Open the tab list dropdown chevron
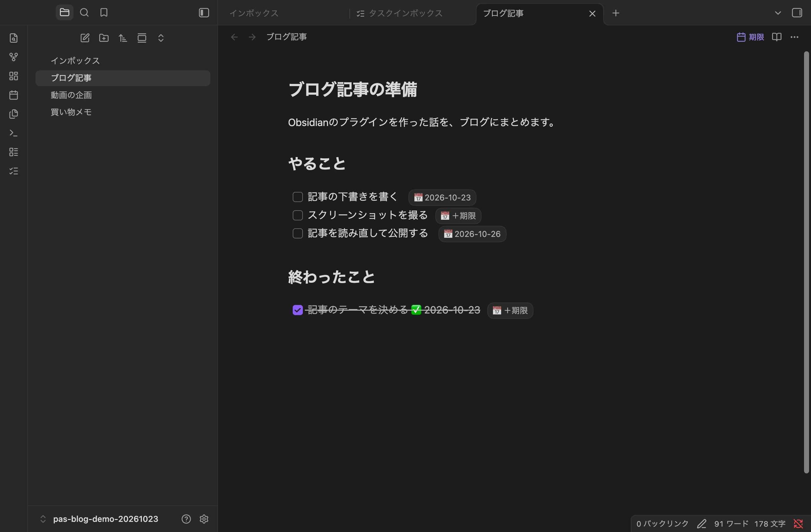Screen dimensions: 811x532 coord(778,13)
